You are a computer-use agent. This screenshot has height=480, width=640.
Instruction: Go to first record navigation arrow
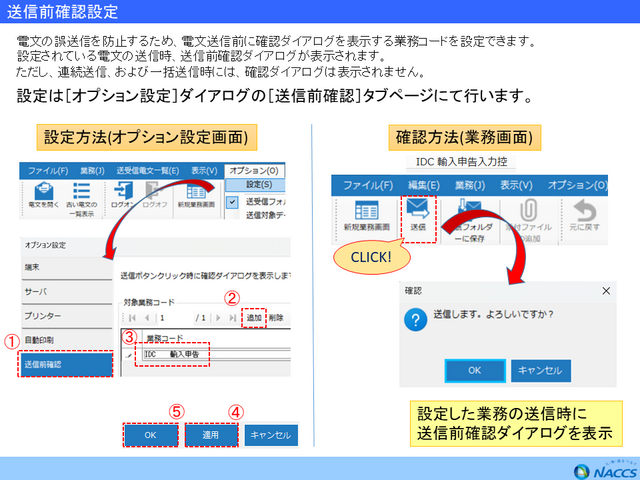132,318
